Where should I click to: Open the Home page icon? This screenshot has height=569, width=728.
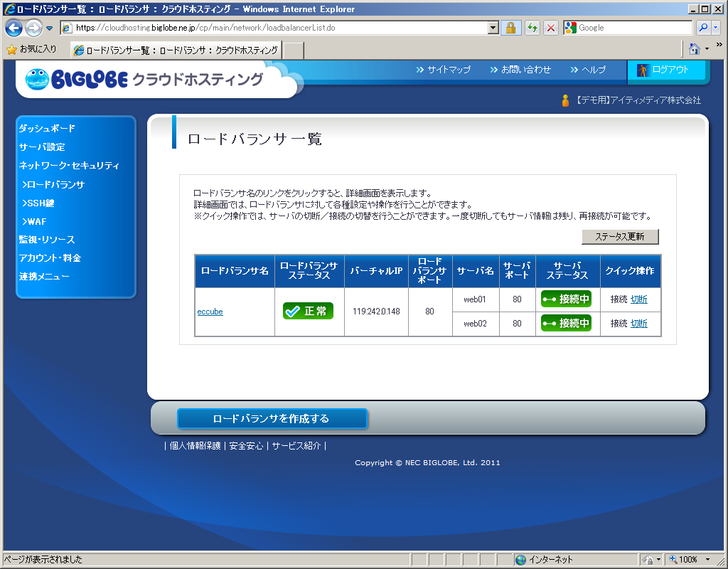click(x=695, y=49)
